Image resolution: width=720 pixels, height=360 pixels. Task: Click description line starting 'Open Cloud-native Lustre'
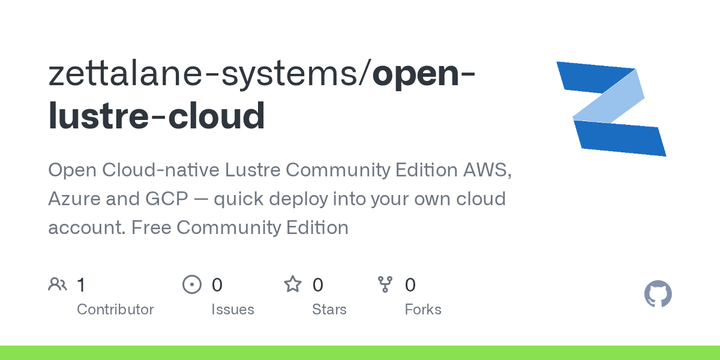pos(280,170)
